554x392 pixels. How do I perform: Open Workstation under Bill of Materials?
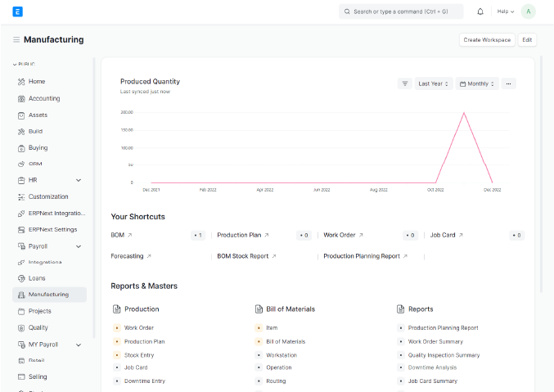[x=282, y=355]
